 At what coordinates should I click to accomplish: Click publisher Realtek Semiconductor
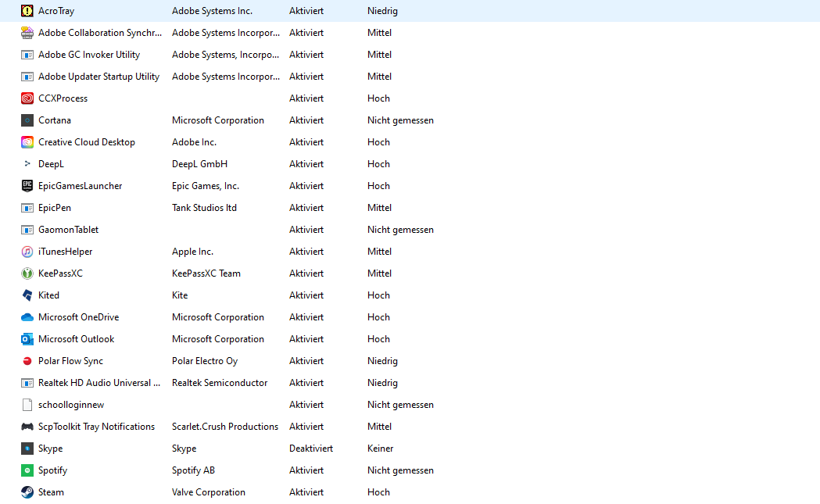coord(220,383)
